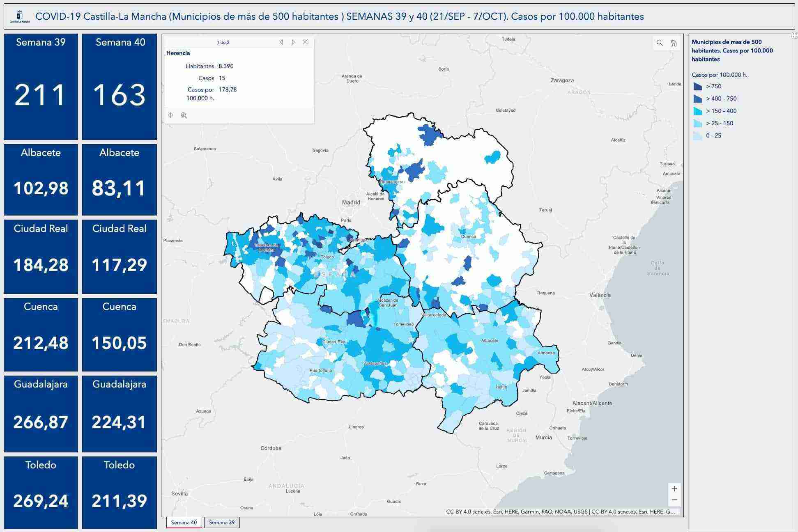Click the Toledo 211,39 indicator card
The width and height of the screenshot is (798, 532).
pyautogui.click(x=120, y=493)
